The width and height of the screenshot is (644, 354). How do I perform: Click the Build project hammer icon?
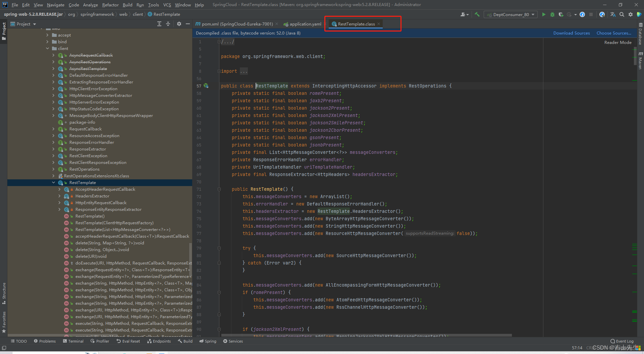pos(477,14)
